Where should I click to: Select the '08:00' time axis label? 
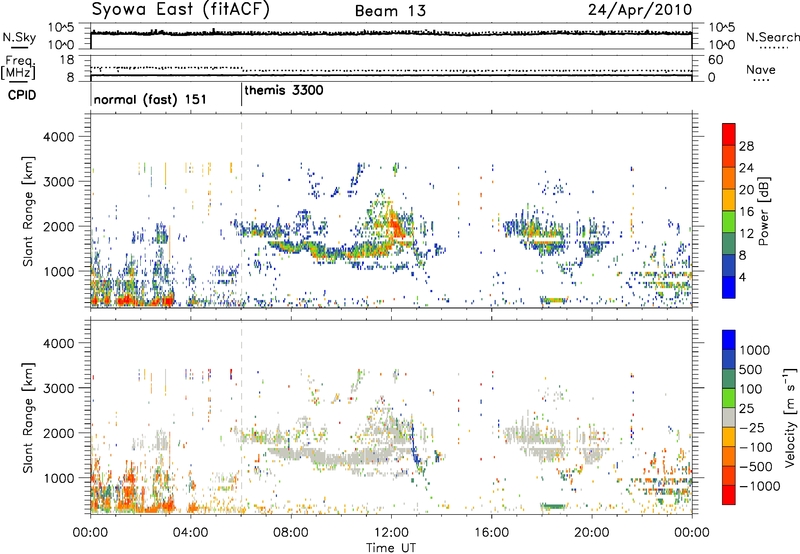(x=291, y=532)
